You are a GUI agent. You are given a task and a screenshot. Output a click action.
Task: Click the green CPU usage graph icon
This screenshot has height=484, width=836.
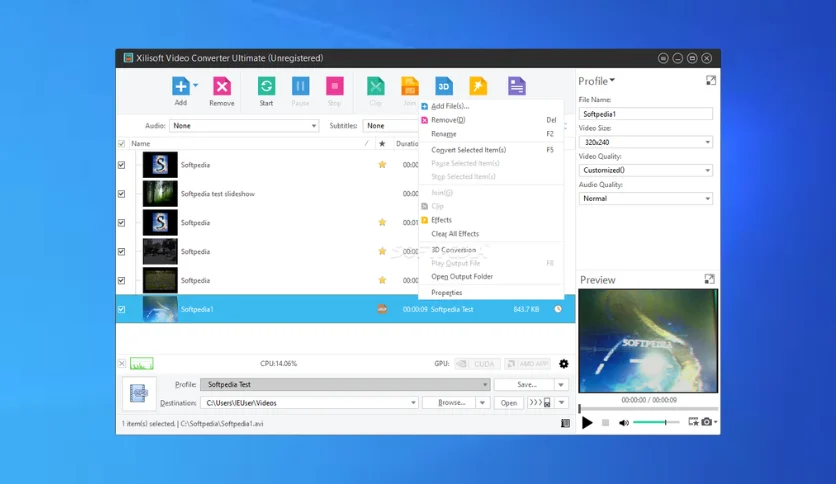pos(142,364)
